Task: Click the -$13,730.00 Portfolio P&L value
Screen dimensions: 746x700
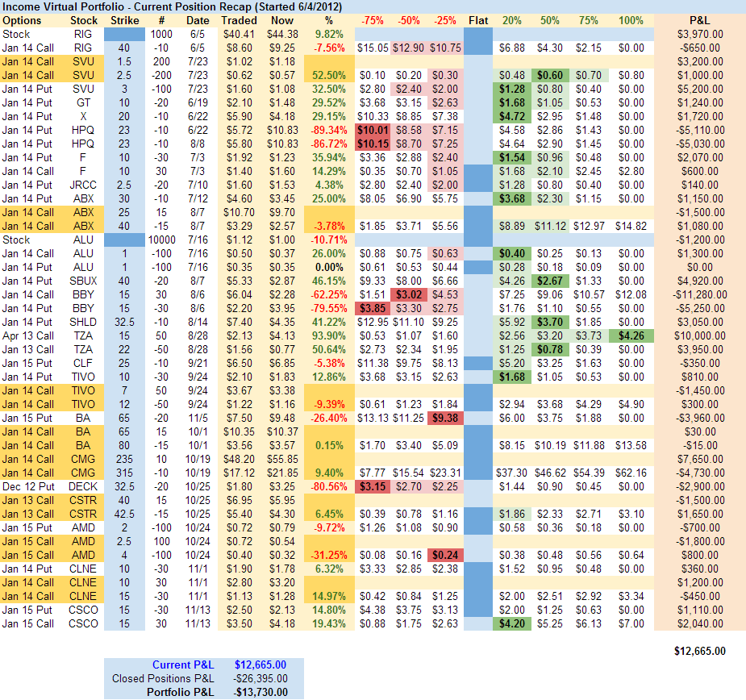Action: pos(260,692)
